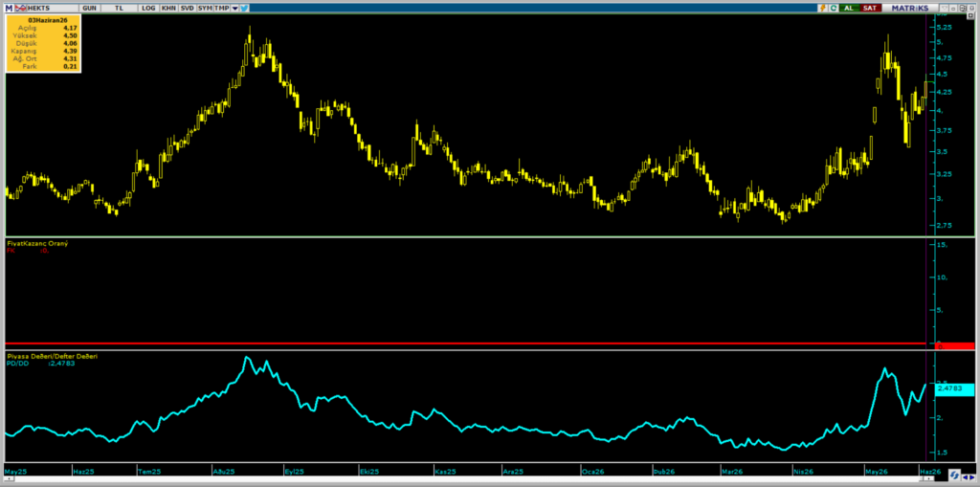Image resolution: width=980 pixels, height=487 pixels.
Task: Click the FiyatKazanç Oranı indicator label
Action: (x=37, y=243)
